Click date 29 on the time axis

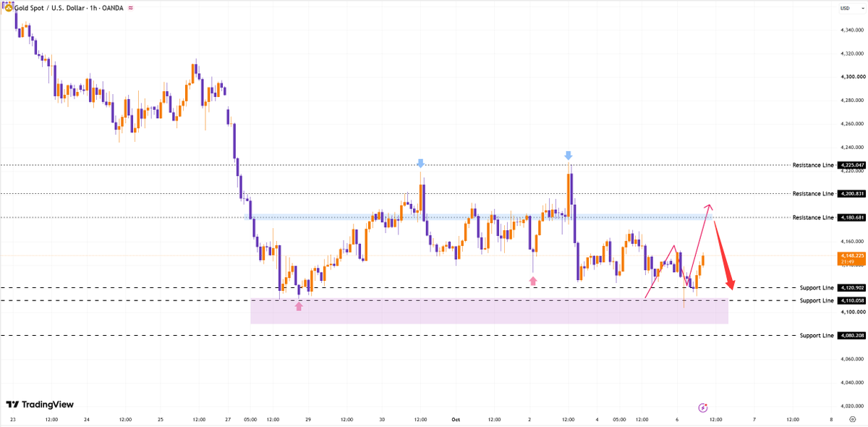pos(308,419)
